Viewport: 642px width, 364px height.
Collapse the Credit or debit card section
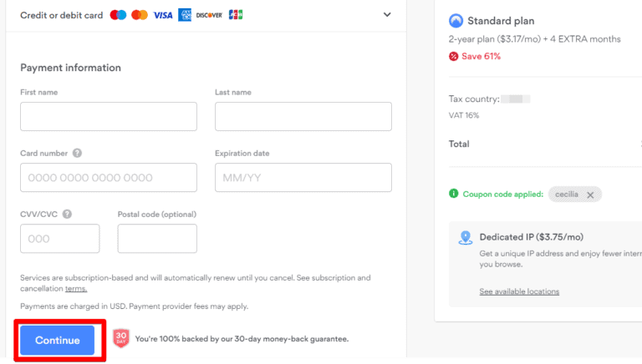[x=386, y=15]
